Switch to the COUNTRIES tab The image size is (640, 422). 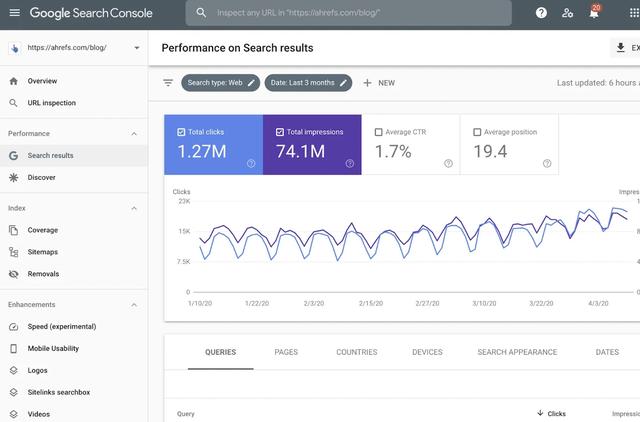click(357, 352)
